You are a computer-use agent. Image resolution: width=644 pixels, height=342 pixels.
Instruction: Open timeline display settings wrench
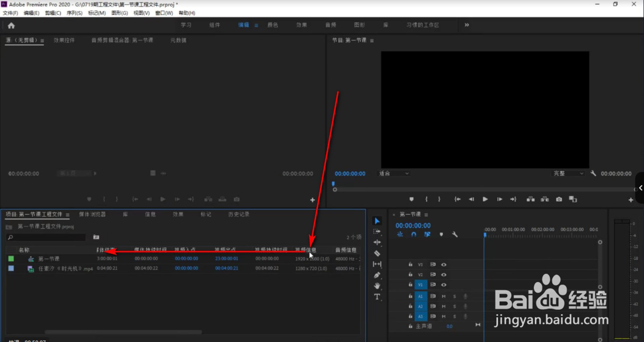[455, 234]
